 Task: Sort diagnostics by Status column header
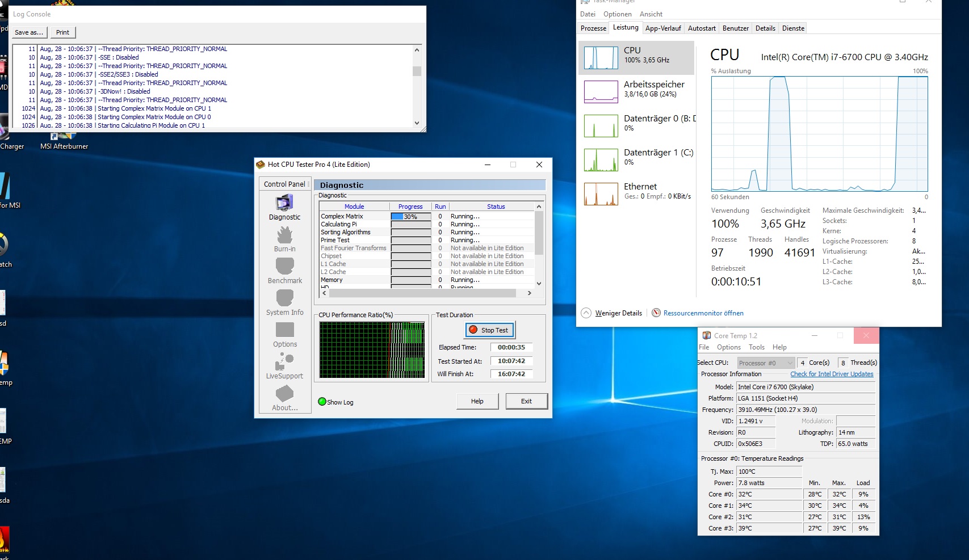point(496,207)
